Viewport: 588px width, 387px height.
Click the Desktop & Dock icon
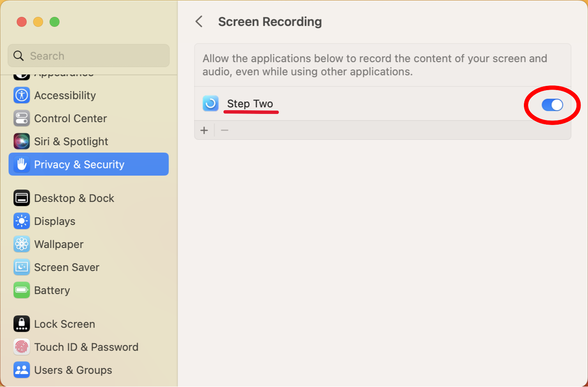[22, 198]
